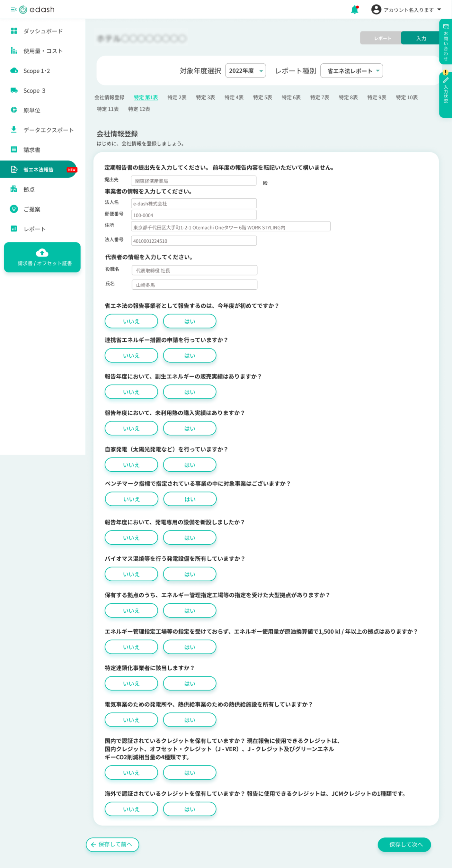Open the 特定 12表 tab

[139, 109]
